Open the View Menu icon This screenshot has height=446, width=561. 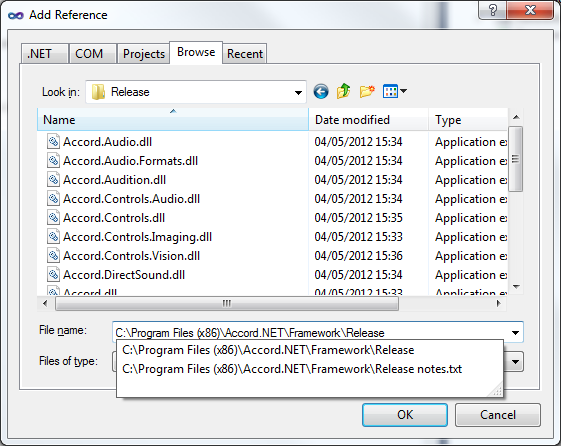pyautogui.click(x=395, y=91)
